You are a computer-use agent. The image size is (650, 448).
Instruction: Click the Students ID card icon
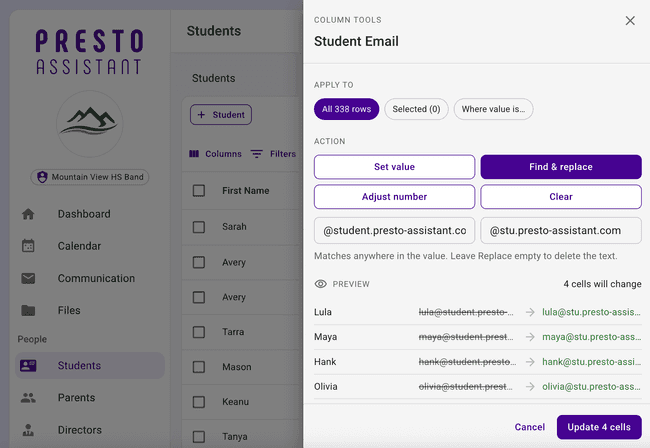[x=28, y=366]
